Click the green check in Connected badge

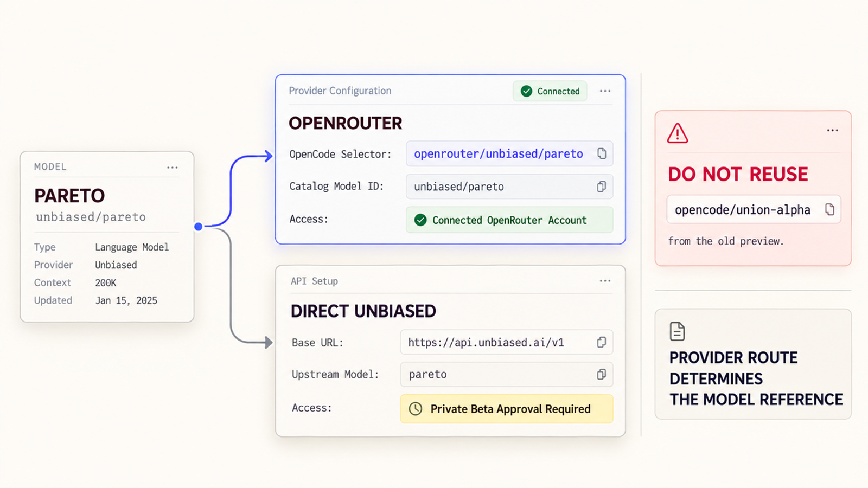click(x=526, y=91)
